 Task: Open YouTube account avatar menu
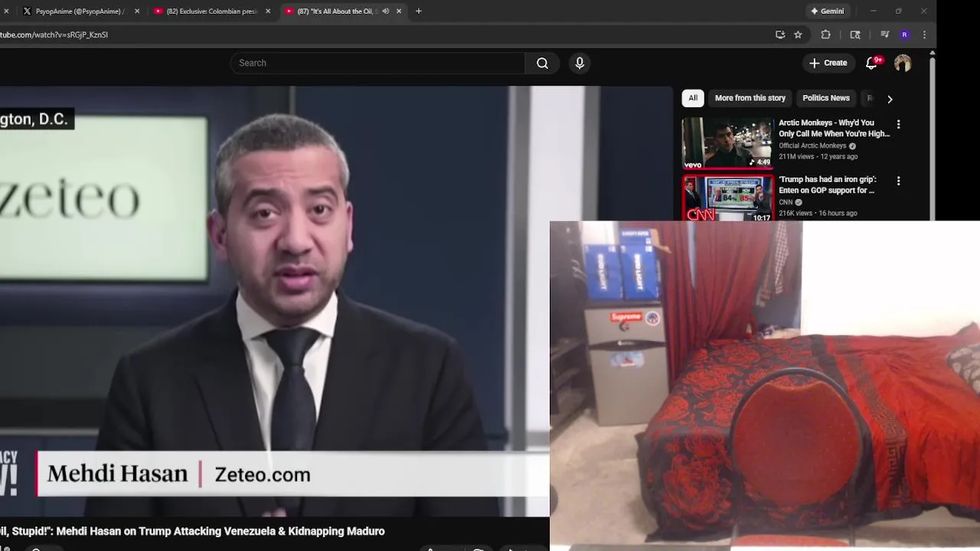(x=903, y=63)
